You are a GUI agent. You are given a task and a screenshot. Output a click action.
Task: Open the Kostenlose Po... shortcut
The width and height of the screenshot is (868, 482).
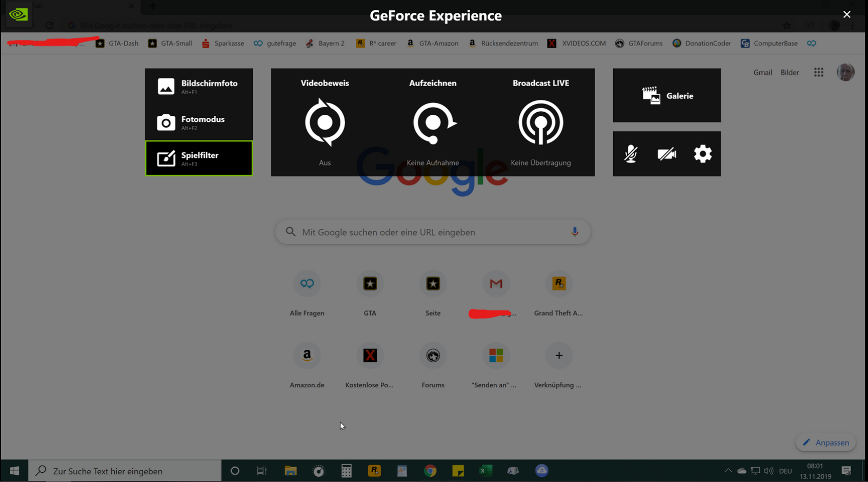click(x=370, y=366)
